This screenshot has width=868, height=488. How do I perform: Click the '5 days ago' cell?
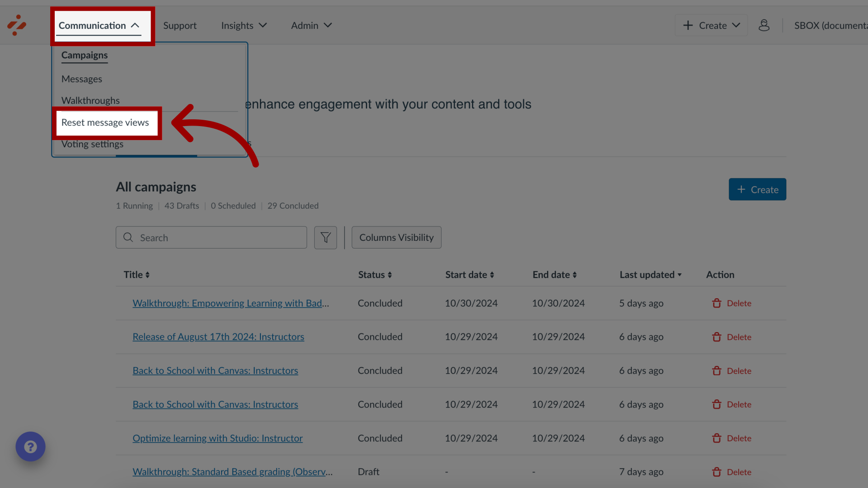[641, 303]
